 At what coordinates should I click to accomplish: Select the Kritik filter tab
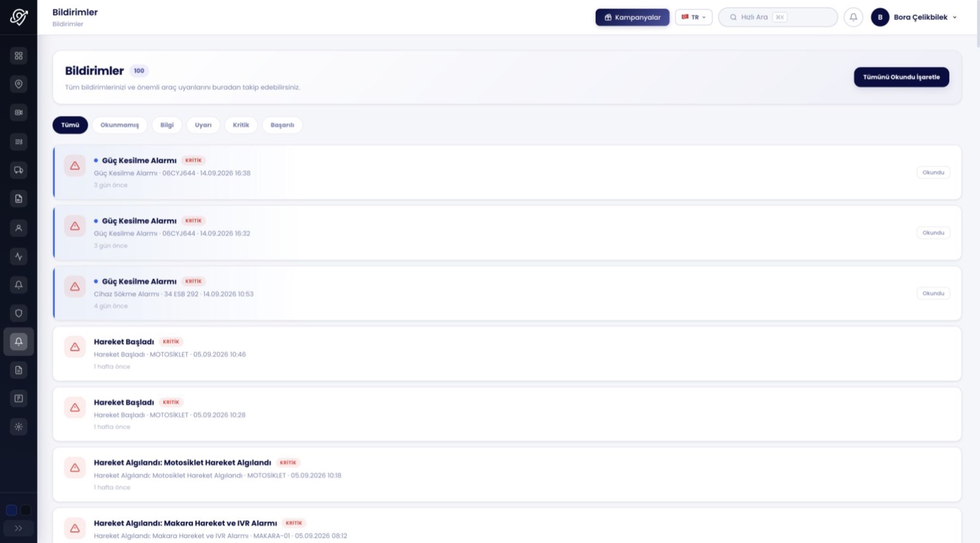pos(241,125)
